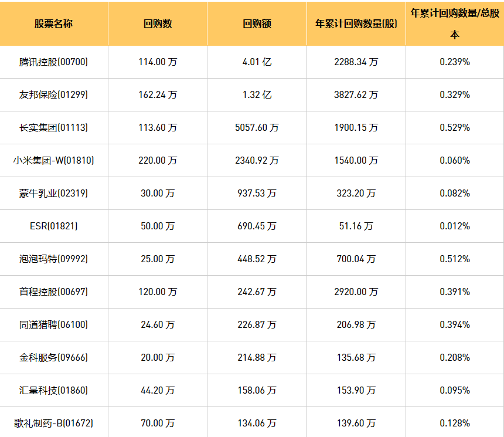Open the 歌礼制药-B(01672) stock entry
Image resolution: width=504 pixels, height=437 pixels.
click(53, 423)
